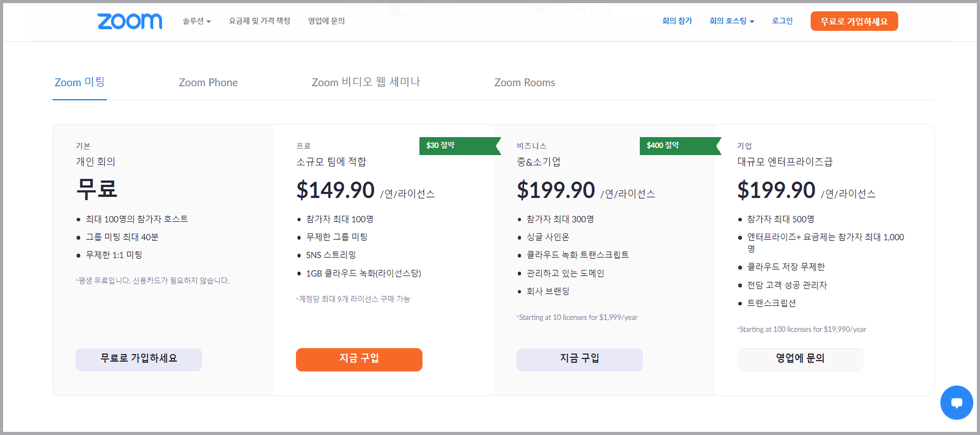Click 대규모 엔터프라이즈급 heading
980x435 pixels.
tap(785, 162)
